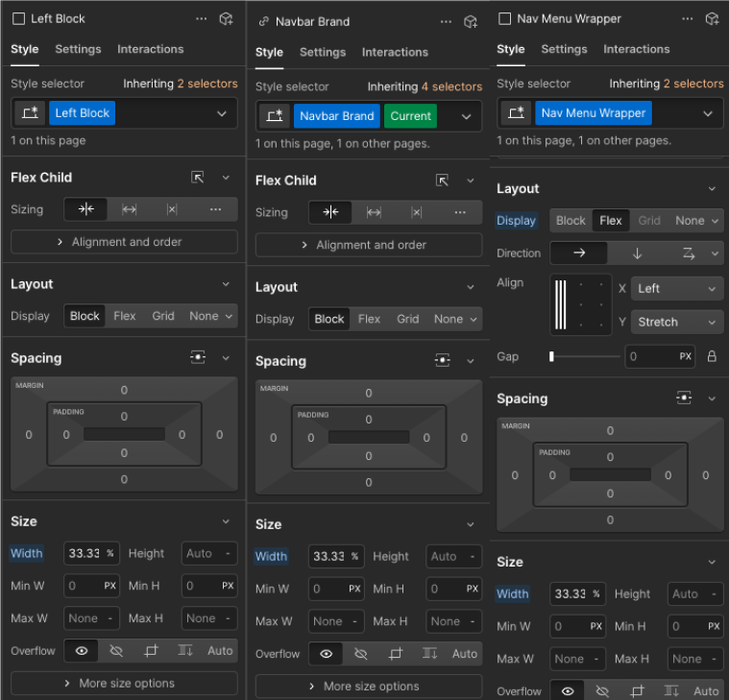Set overflow to scroll in Left Block panel

pos(185,650)
